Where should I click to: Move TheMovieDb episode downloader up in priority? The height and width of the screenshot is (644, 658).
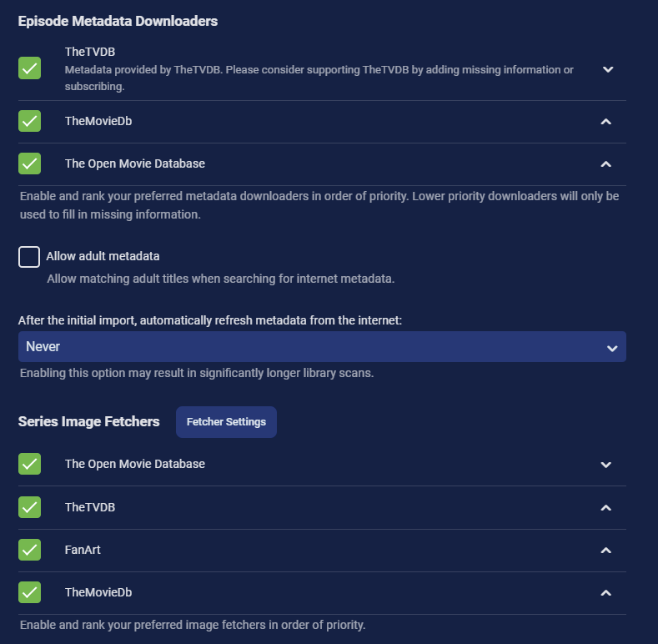pyautogui.click(x=606, y=122)
